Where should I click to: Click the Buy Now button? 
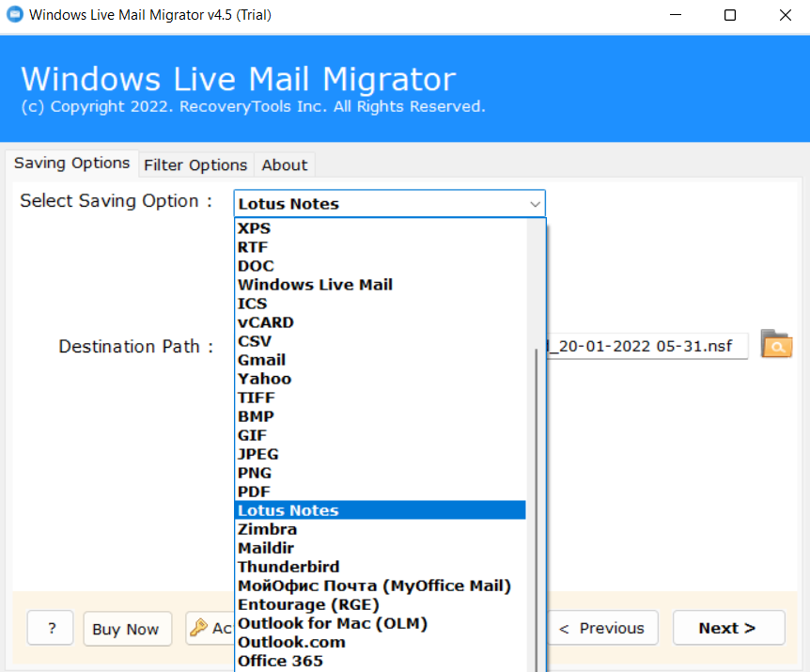click(x=127, y=629)
